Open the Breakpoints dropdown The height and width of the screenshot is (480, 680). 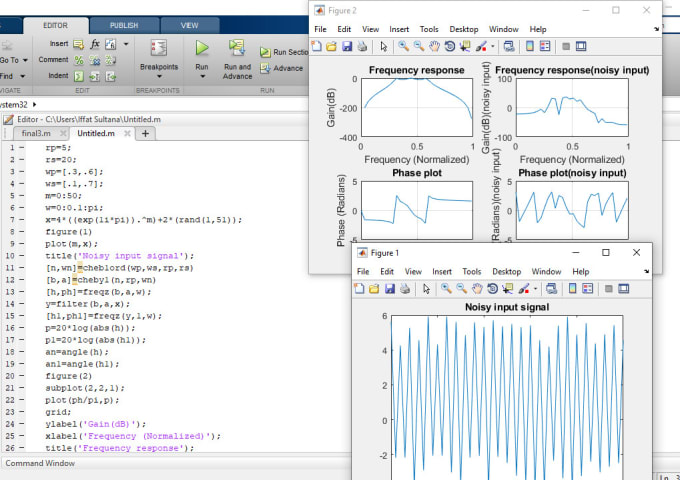[159, 77]
